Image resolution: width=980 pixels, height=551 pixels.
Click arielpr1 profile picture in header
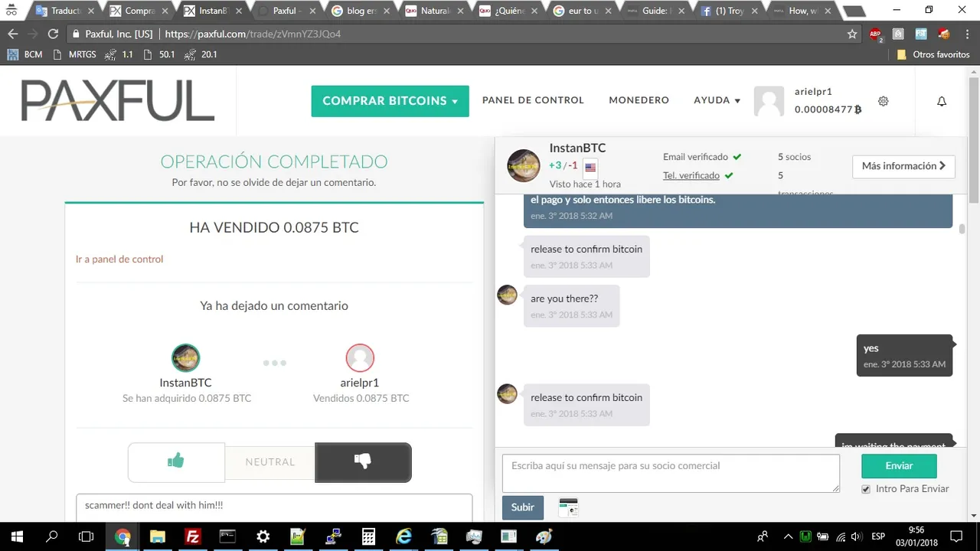point(769,101)
